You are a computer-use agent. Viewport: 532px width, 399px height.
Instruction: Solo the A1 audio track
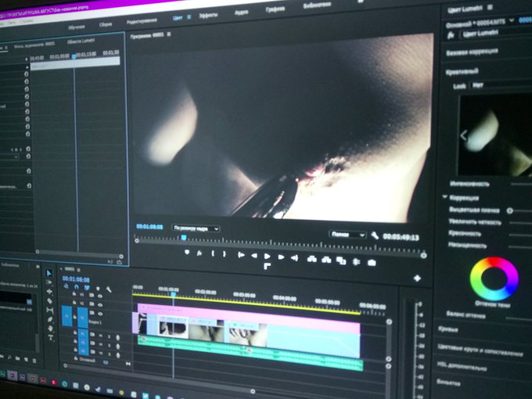pos(110,336)
